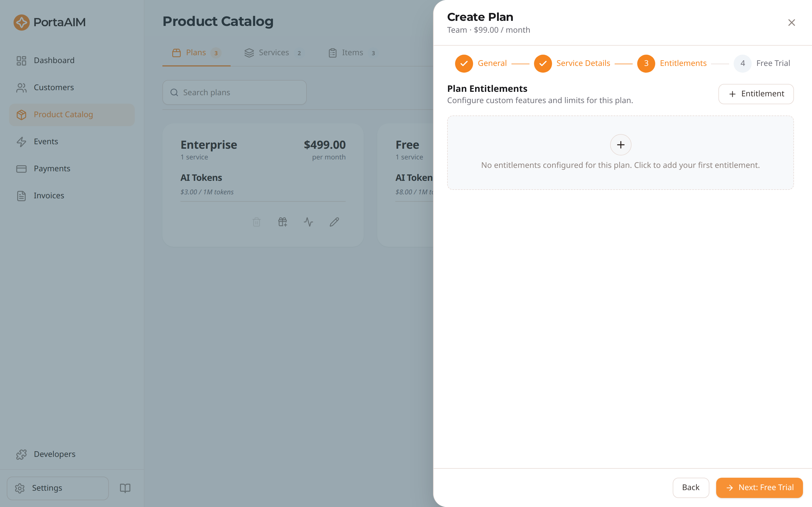Viewport: 812px width, 507px height.
Task: Switch to the Services tab
Action: 273,53
